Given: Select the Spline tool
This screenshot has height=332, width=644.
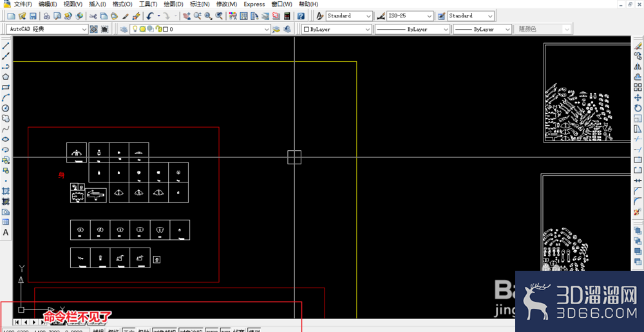Looking at the screenshot, I should [x=6, y=128].
